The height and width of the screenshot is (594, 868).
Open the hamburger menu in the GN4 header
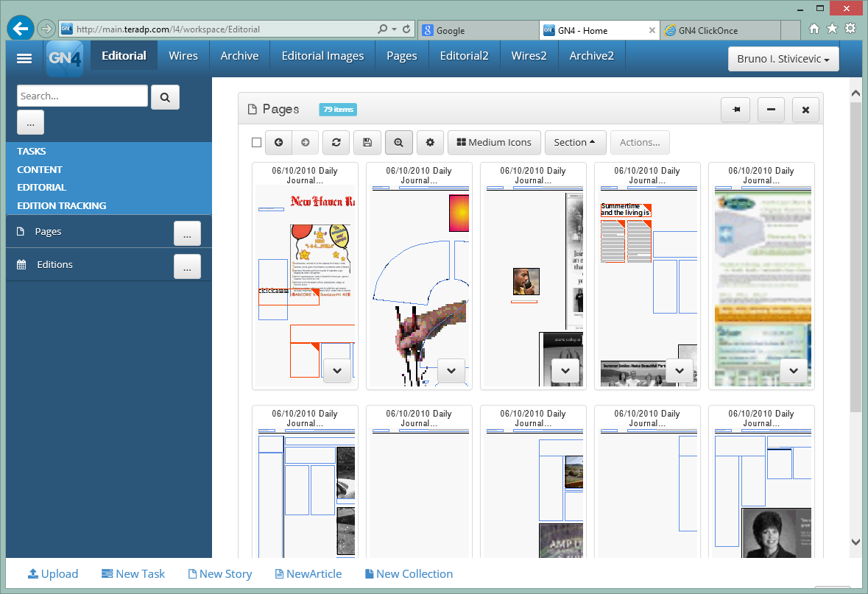(x=24, y=58)
